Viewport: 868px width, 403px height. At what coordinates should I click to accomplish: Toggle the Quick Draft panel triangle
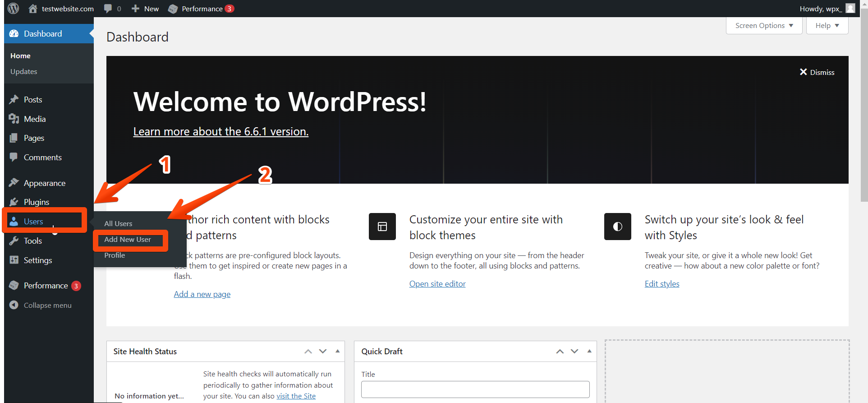coord(589,351)
